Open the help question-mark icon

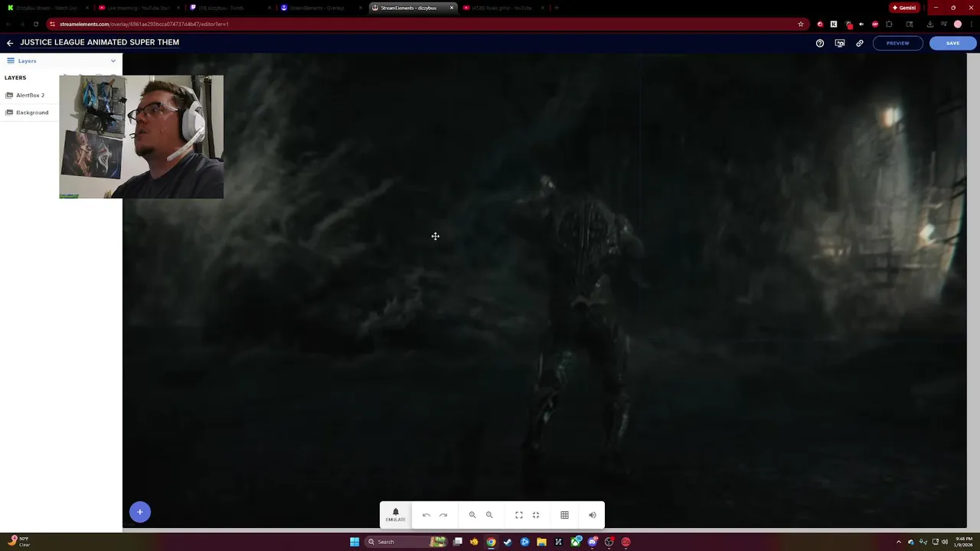820,43
